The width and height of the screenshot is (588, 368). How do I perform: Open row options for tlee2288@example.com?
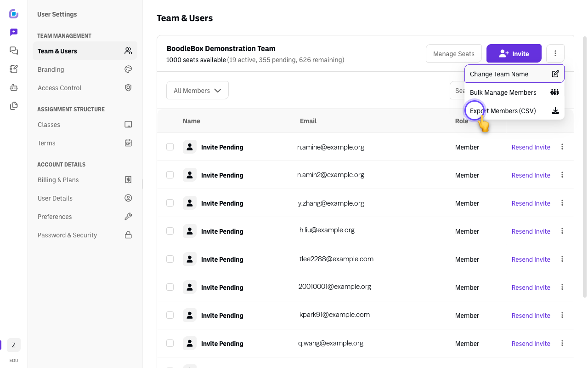pos(562,259)
